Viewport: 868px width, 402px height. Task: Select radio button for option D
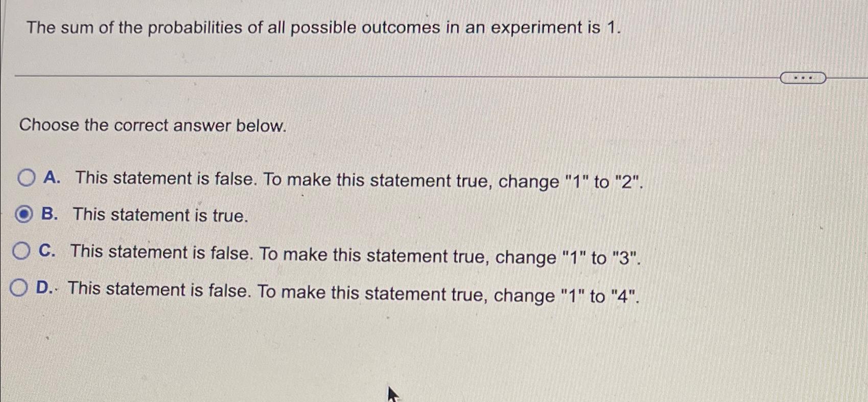click(x=19, y=288)
